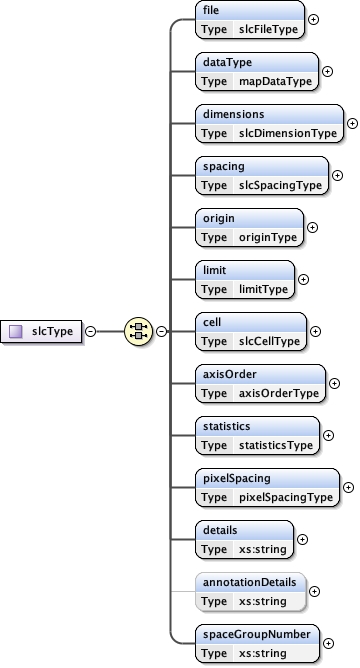Click the sequence compositor icon

point(138,331)
